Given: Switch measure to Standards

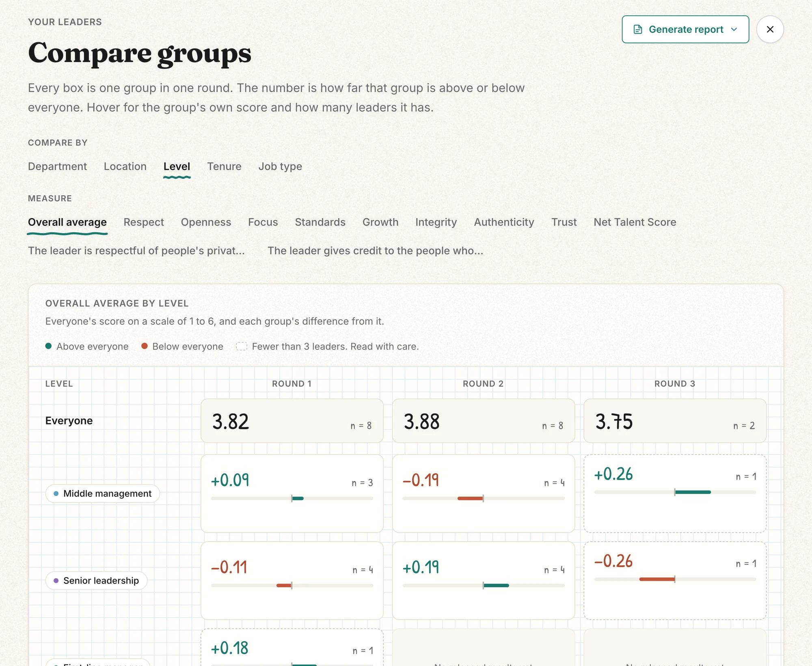Looking at the screenshot, I should pos(320,222).
